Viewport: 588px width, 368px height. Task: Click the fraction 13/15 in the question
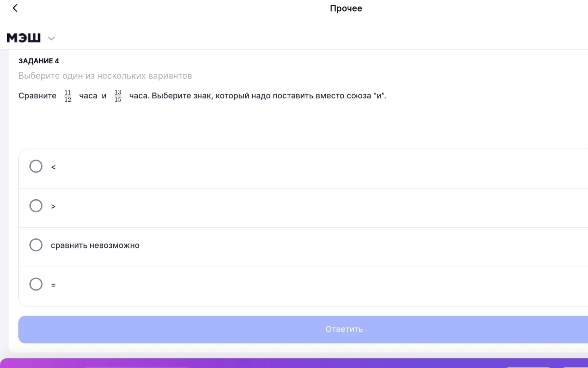118,96
